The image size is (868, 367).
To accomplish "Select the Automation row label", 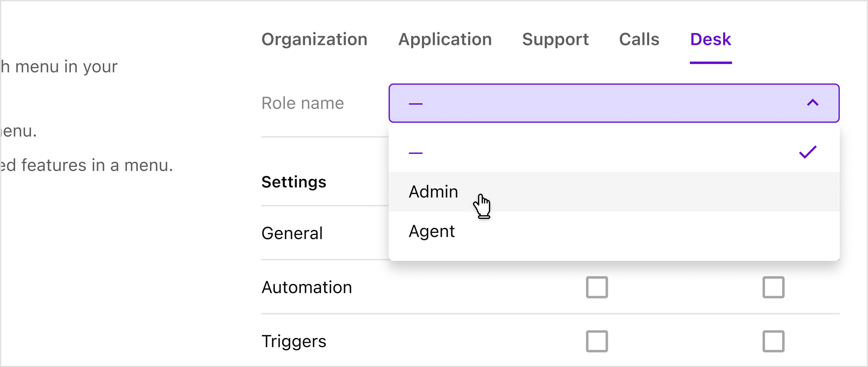I will pyautogui.click(x=307, y=287).
